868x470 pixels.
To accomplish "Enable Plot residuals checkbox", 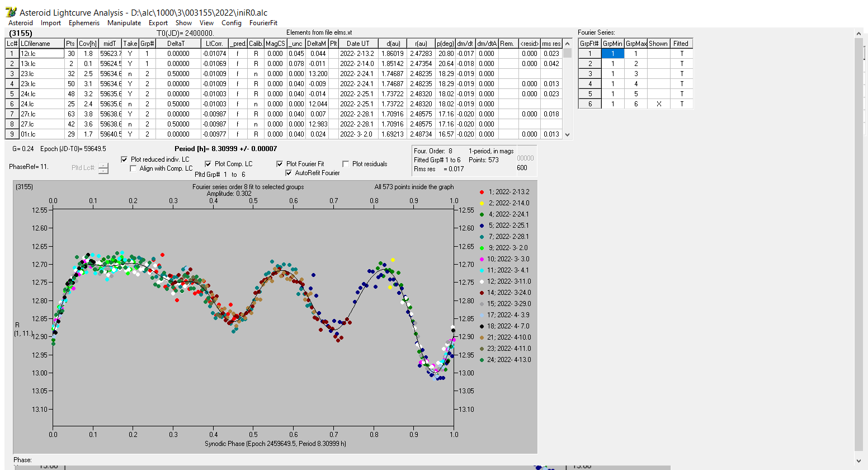I will tap(346, 164).
